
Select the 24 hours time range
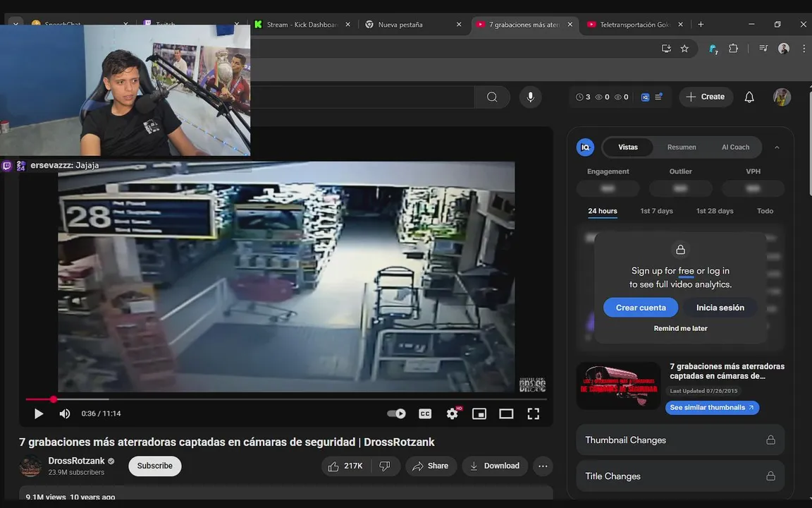coord(602,211)
